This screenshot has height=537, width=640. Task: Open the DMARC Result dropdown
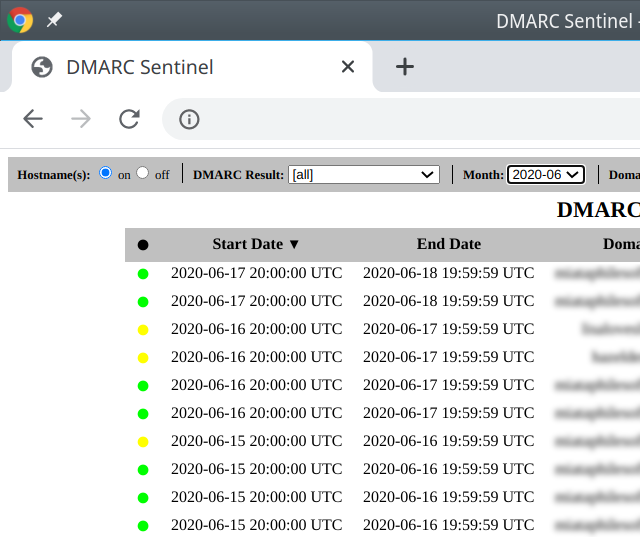coord(364,174)
